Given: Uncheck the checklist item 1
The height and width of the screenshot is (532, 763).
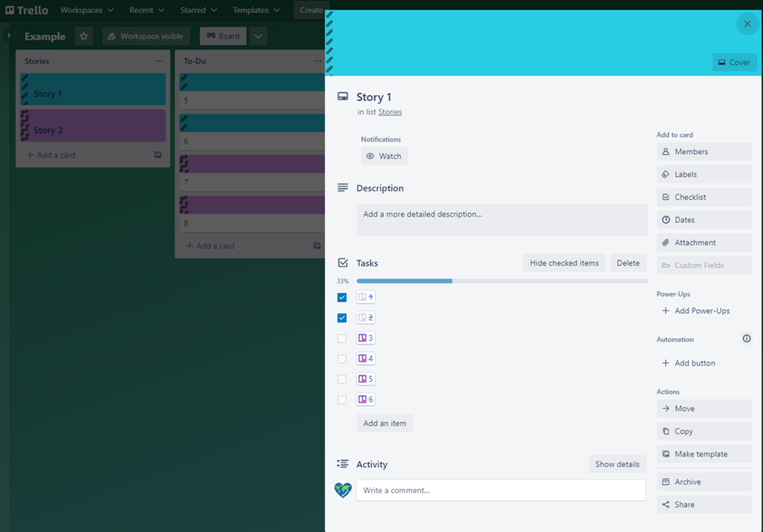Looking at the screenshot, I should click(342, 297).
